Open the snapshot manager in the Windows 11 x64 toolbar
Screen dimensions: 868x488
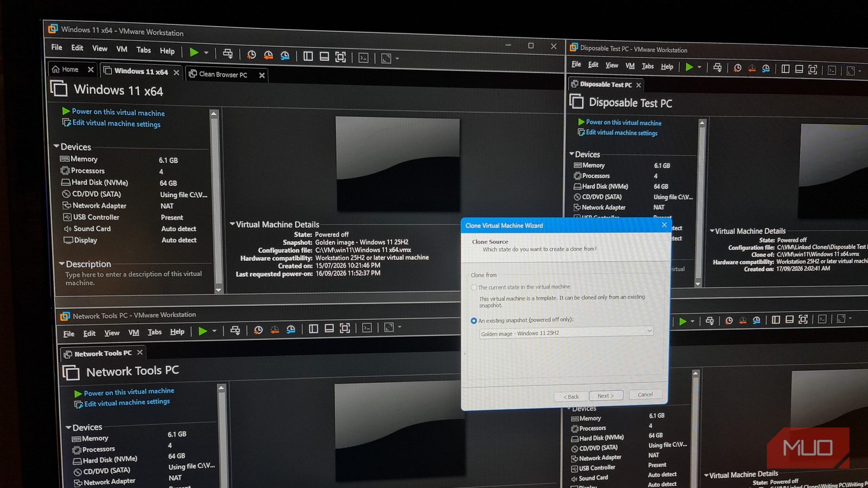(x=285, y=55)
